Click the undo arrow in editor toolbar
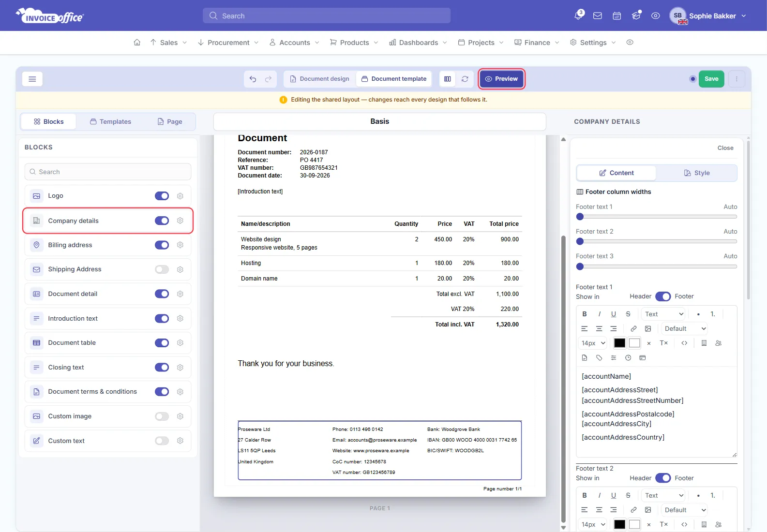 pyautogui.click(x=253, y=79)
